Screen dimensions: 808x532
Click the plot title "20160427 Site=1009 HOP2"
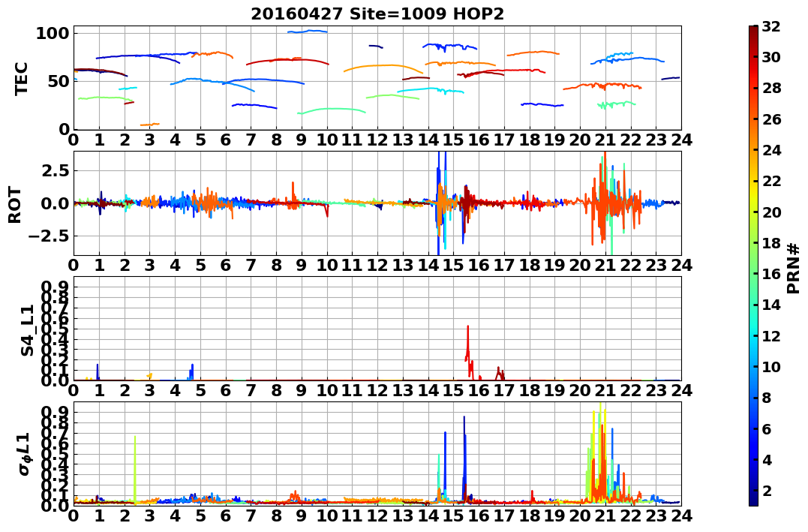click(x=377, y=14)
